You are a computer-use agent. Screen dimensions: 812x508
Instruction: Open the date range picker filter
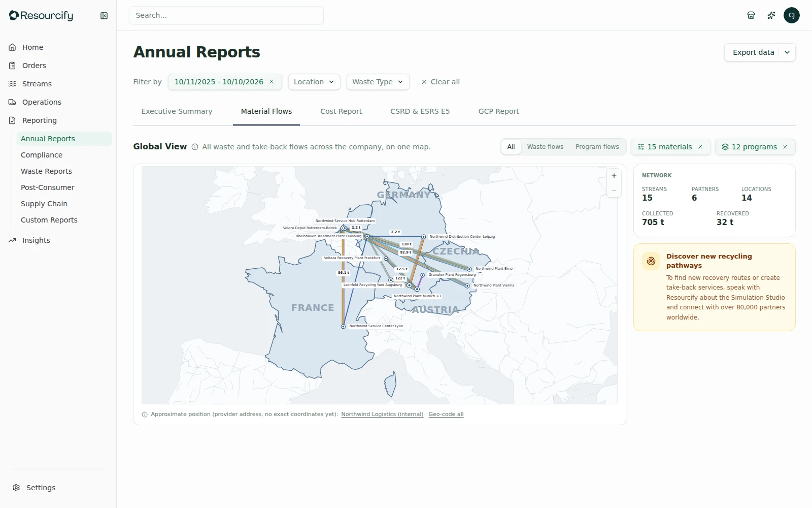(x=219, y=82)
